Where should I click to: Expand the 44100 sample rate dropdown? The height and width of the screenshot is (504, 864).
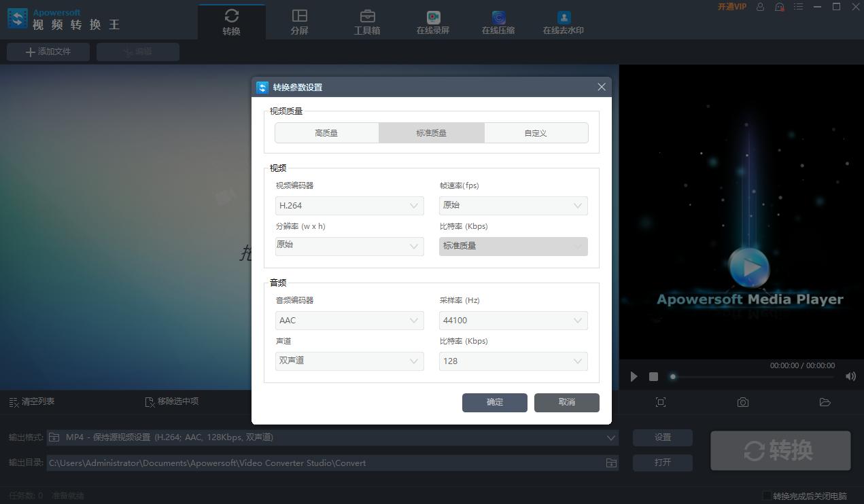click(x=513, y=320)
